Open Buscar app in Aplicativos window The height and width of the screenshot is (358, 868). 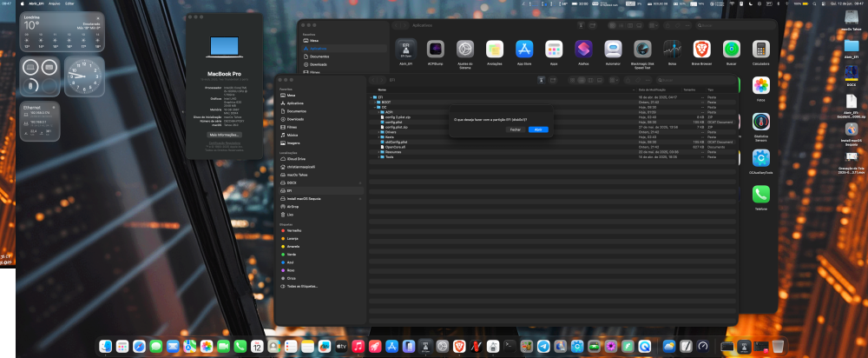coord(731,50)
